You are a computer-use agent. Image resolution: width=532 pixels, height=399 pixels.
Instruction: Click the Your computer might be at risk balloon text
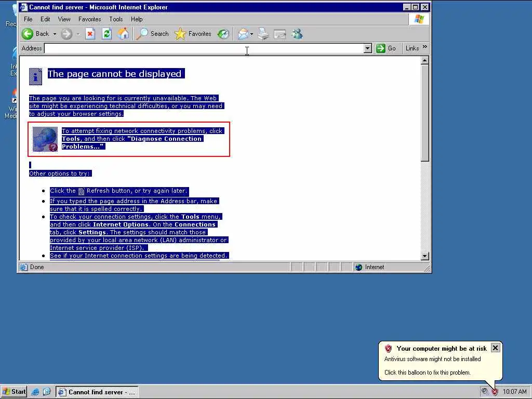click(442, 349)
